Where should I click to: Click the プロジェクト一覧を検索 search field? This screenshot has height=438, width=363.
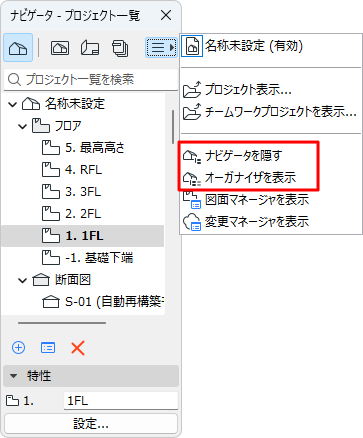(x=91, y=80)
